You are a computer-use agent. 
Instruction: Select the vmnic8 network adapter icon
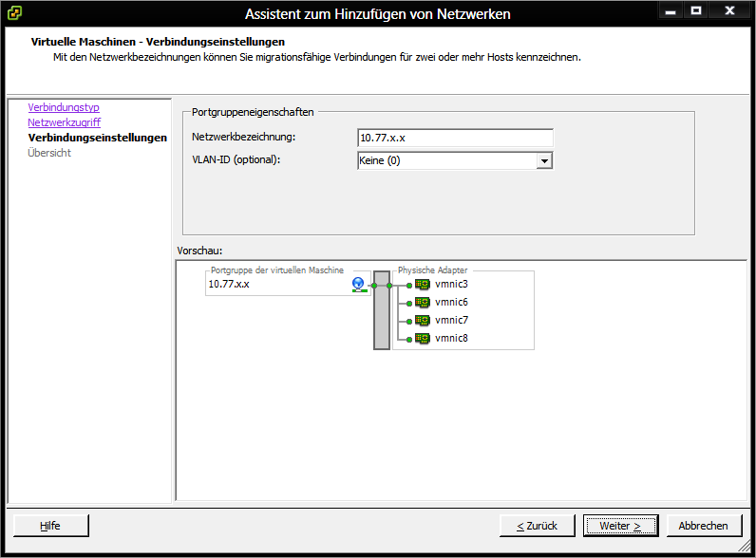click(423, 339)
